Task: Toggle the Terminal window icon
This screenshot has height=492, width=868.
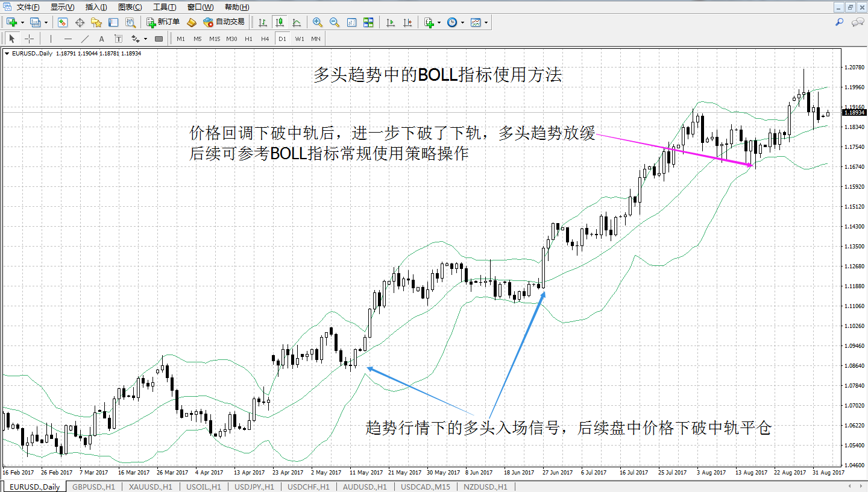Action: (x=113, y=22)
